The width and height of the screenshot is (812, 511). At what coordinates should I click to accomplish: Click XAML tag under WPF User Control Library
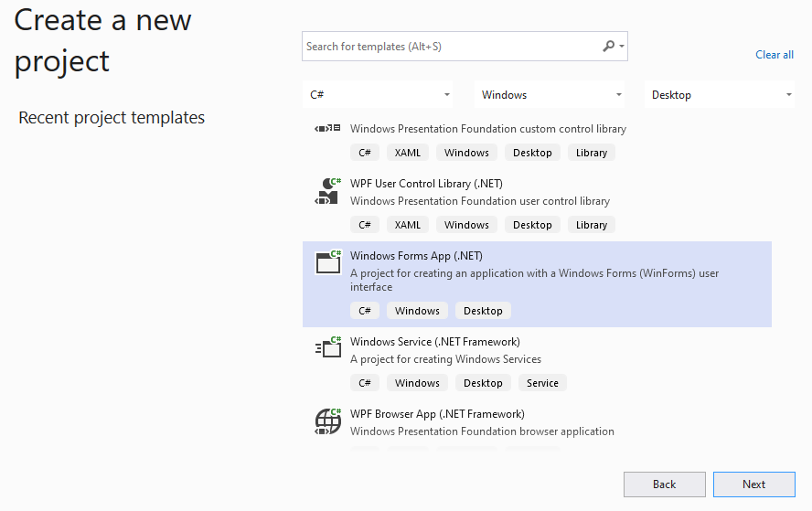tap(408, 225)
